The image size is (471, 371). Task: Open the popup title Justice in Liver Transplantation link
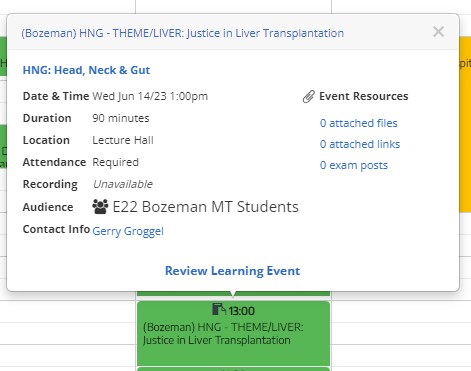click(x=182, y=33)
